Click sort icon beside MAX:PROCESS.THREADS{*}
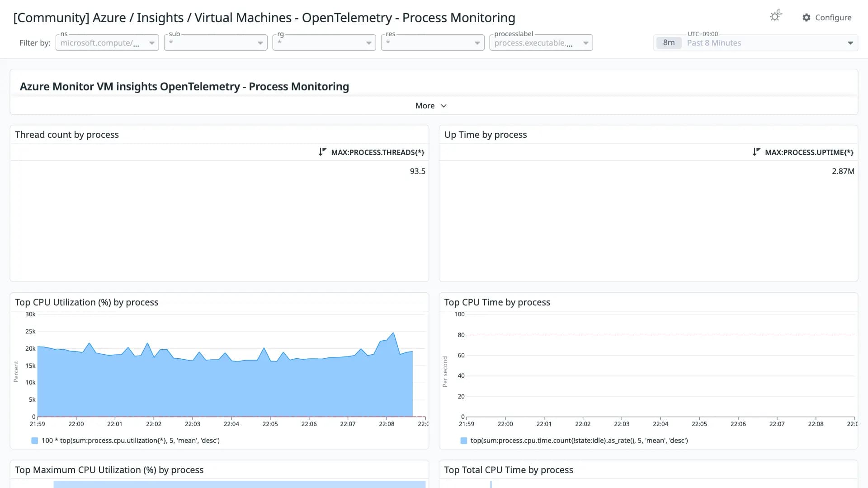 tap(322, 152)
